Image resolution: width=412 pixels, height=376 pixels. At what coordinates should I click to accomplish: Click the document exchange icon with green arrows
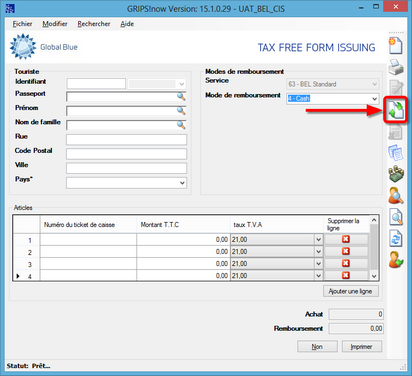coord(396,110)
